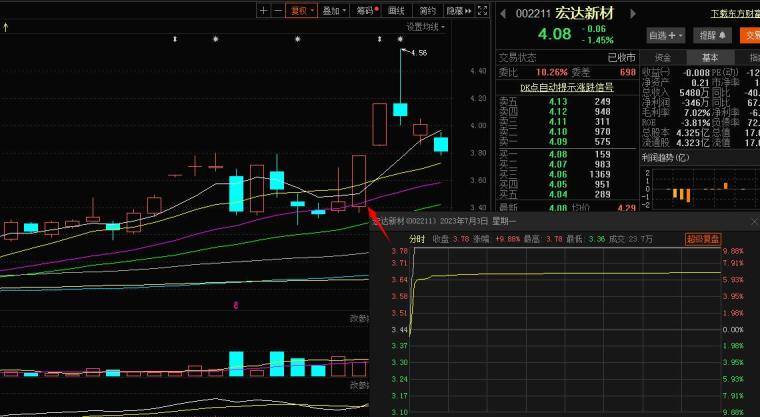Click sell-one price 4.09
Viewport: 760px width, 417px height.
(x=558, y=142)
